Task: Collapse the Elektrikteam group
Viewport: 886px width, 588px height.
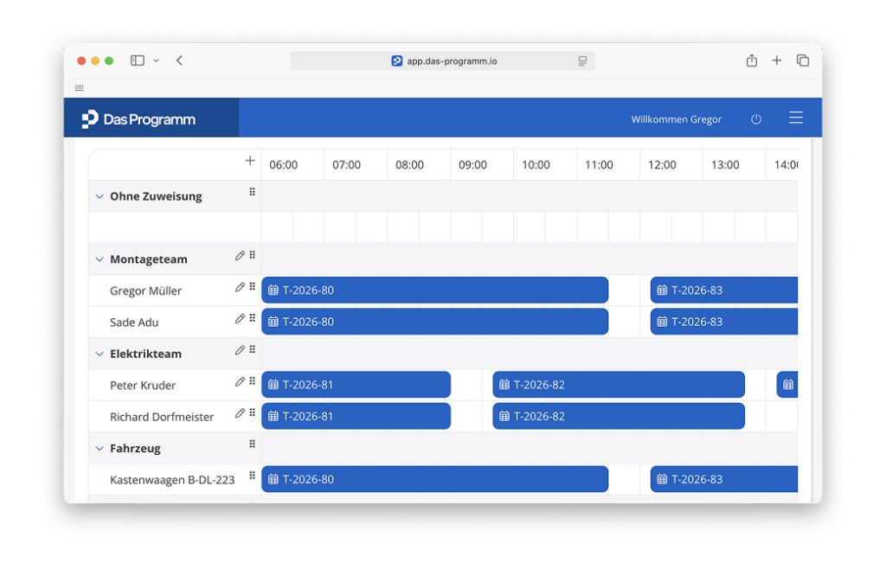Action: 100,355
